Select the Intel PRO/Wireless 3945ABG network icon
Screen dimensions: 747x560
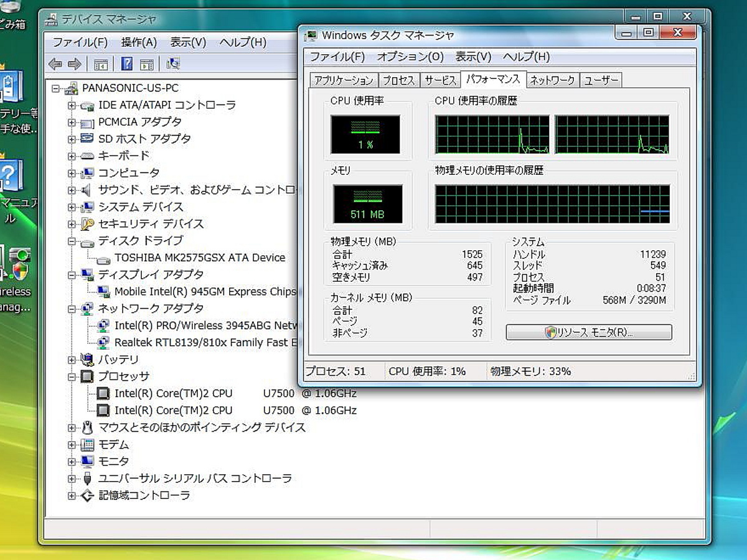[x=104, y=325]
